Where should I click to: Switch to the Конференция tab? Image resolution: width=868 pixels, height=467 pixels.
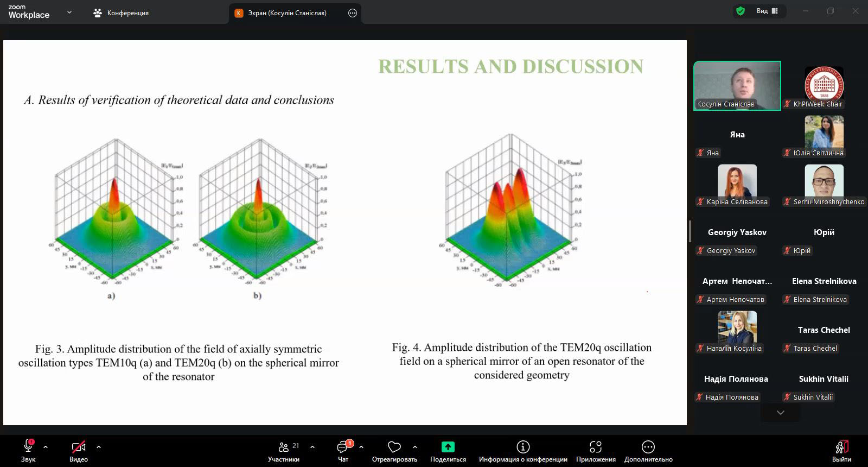click(x=121, y=13)
